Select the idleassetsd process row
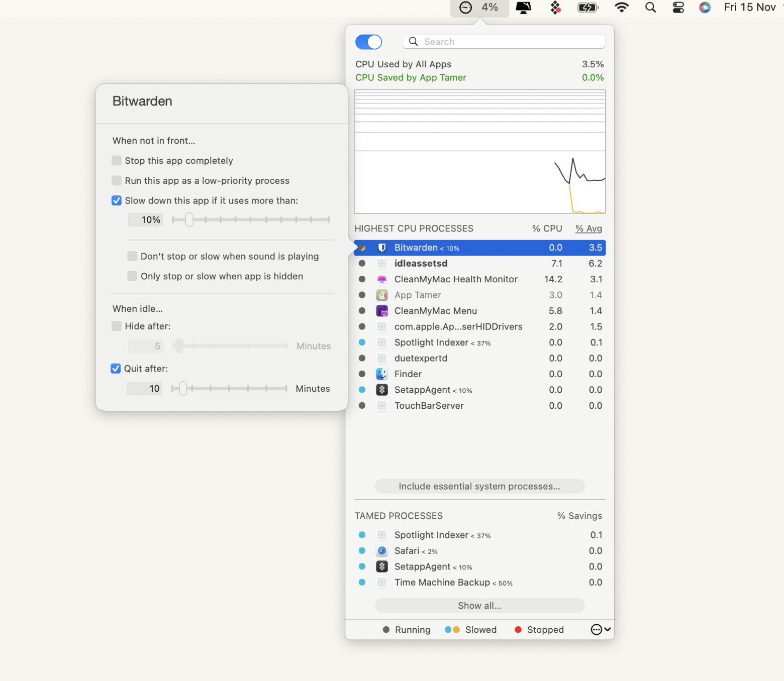 click(479, 263)
